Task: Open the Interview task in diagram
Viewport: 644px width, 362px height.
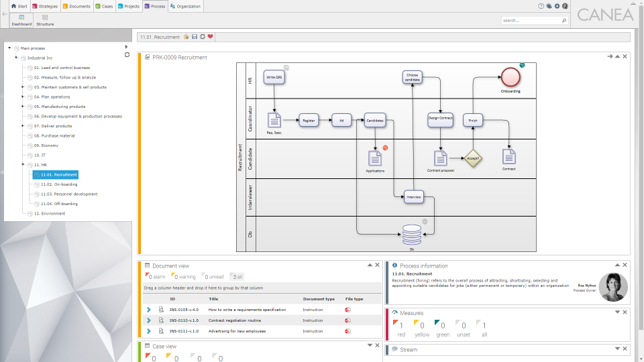Action: coord(414,197)
